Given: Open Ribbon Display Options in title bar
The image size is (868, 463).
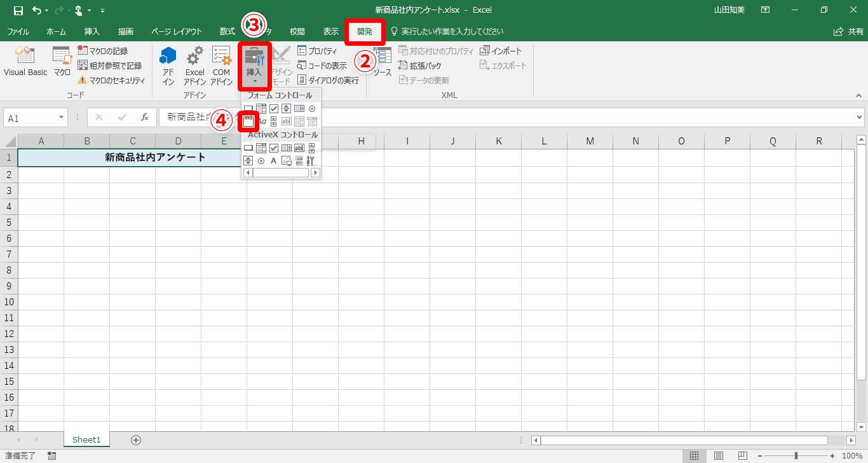Looking at the screenshot, I should click(x=766, y=10).
